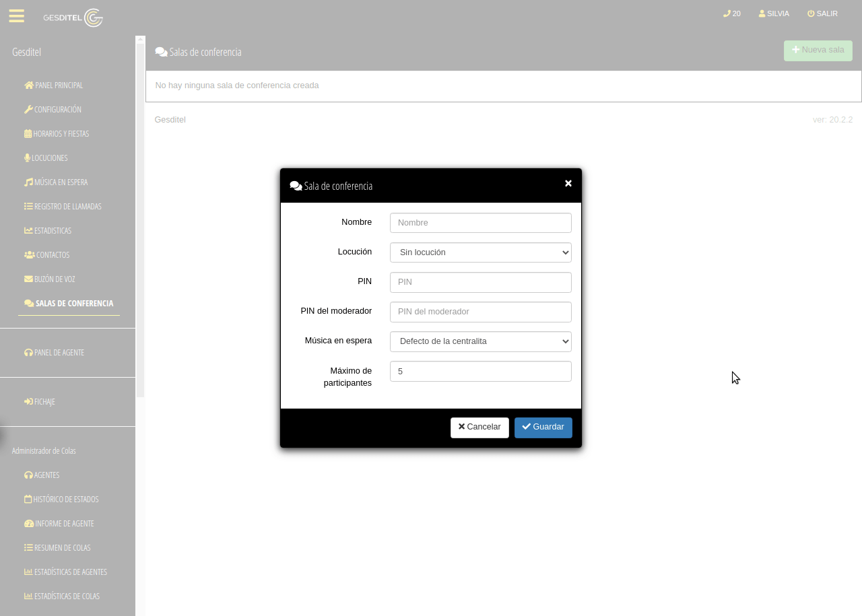
Task: Click the Máximo de participantes field
Action: point(480,372)
